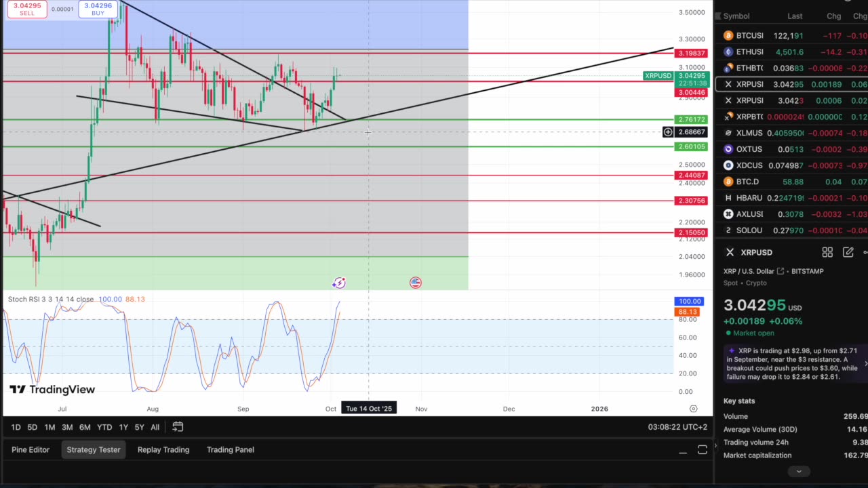
Task: Select the YTD time range
Action: click(x=104, y=427)
